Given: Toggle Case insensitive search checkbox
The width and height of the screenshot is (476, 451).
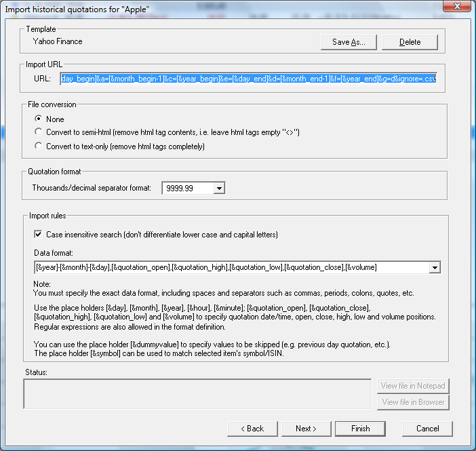Looking at the screenshot, I should coord(38,235).
